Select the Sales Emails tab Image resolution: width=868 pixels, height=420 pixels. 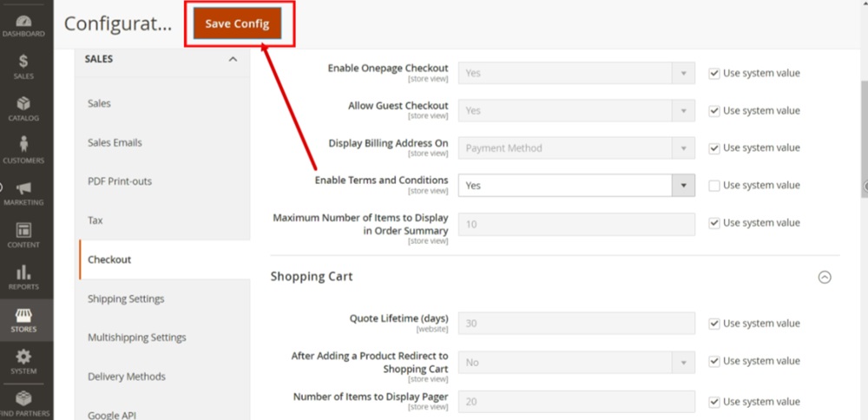(115, 142)
